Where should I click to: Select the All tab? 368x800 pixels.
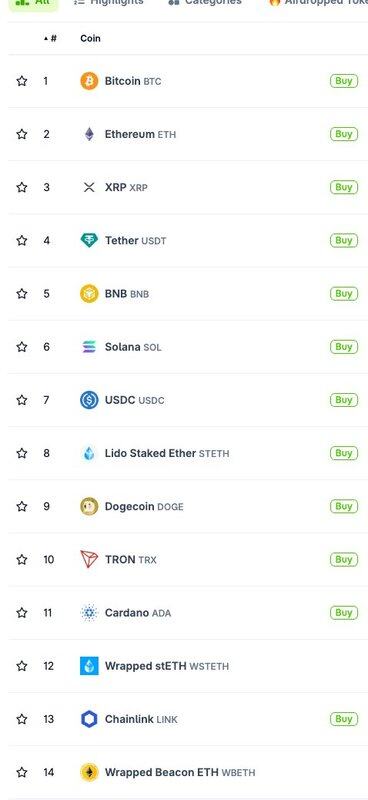coord(34,3)
